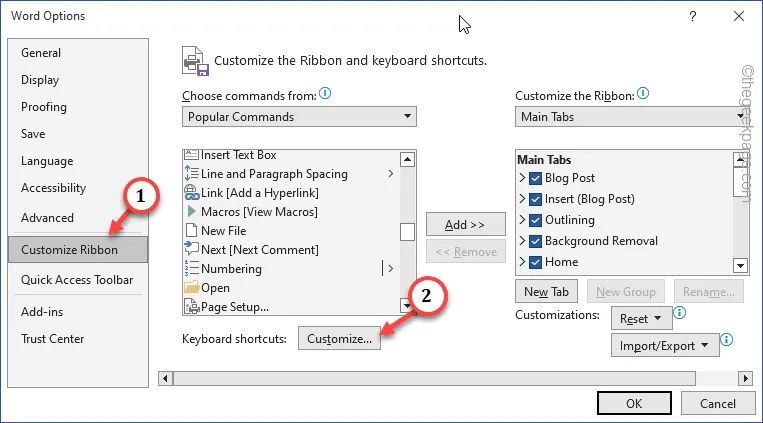Viewport: 763px width, 423px height.
Task: Open the Advanced options category
Action: pyautogui.click(x=47, y=218)
